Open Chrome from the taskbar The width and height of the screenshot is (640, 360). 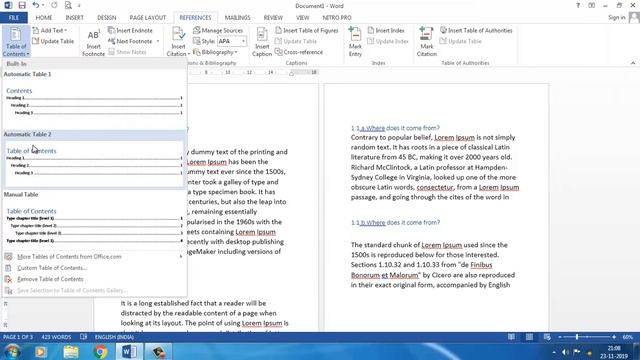pyautogui.click(x=100, y=351)
